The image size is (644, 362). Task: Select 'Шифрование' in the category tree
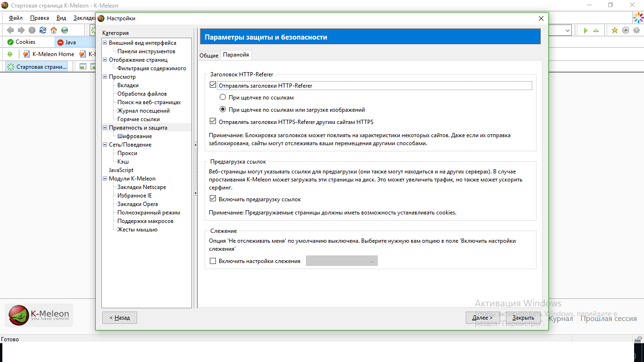pyautogui.click(x=134, y=136)
